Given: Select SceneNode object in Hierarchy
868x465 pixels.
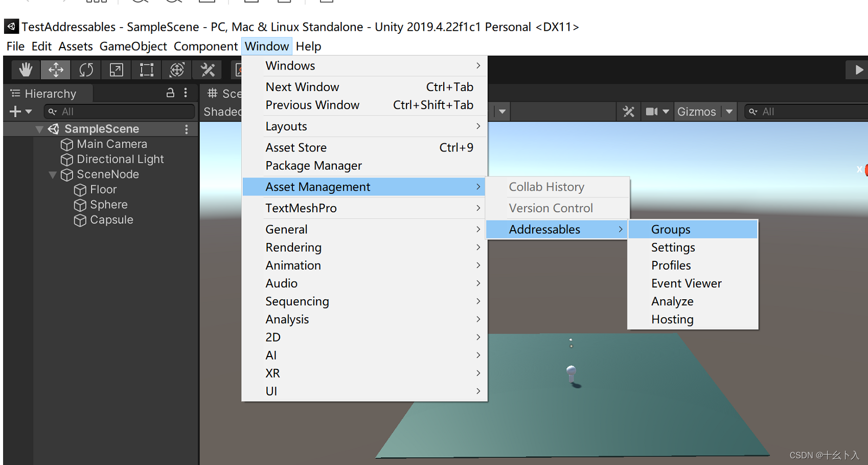Looking at the screenshot, I should tap(108, 174).
